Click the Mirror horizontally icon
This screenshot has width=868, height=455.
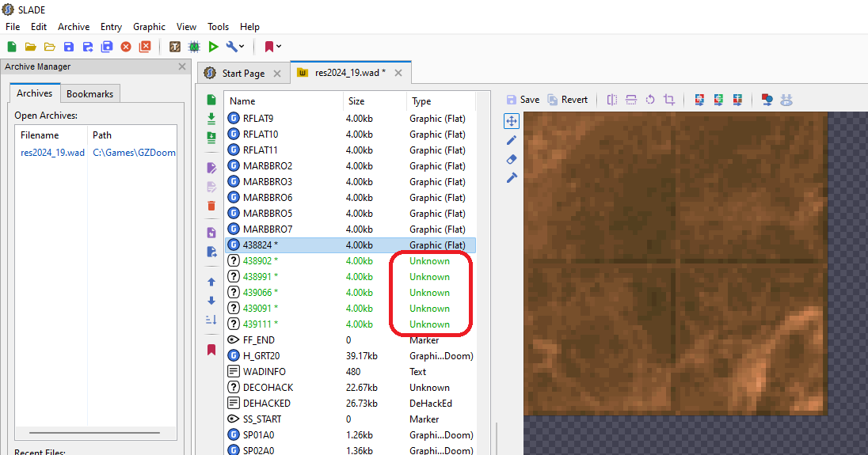pos(612,100)
